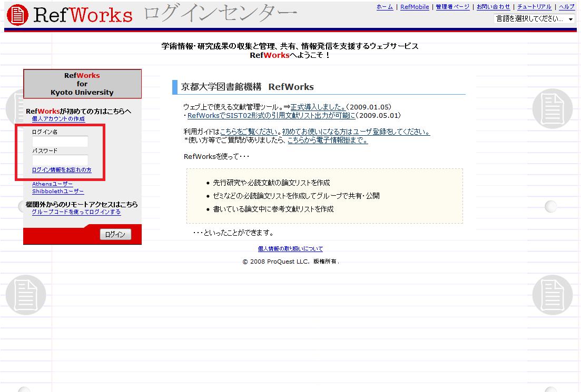This screenshot has height=392, width=581.
Task: Click the RefWorksへようこそ welcome text
Action: click(x=290, y=56)
